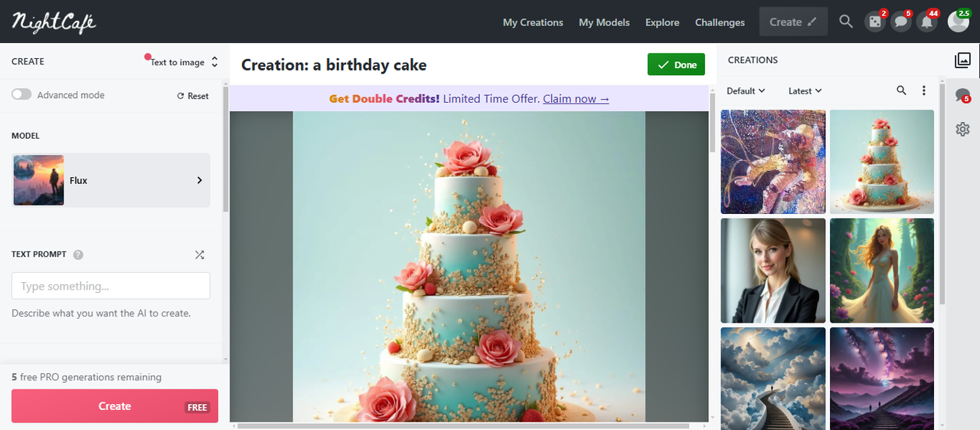Screen dimensions: 980x430
Task: Select the woman in forest dress thumbnail
Action: pos(882,271)
